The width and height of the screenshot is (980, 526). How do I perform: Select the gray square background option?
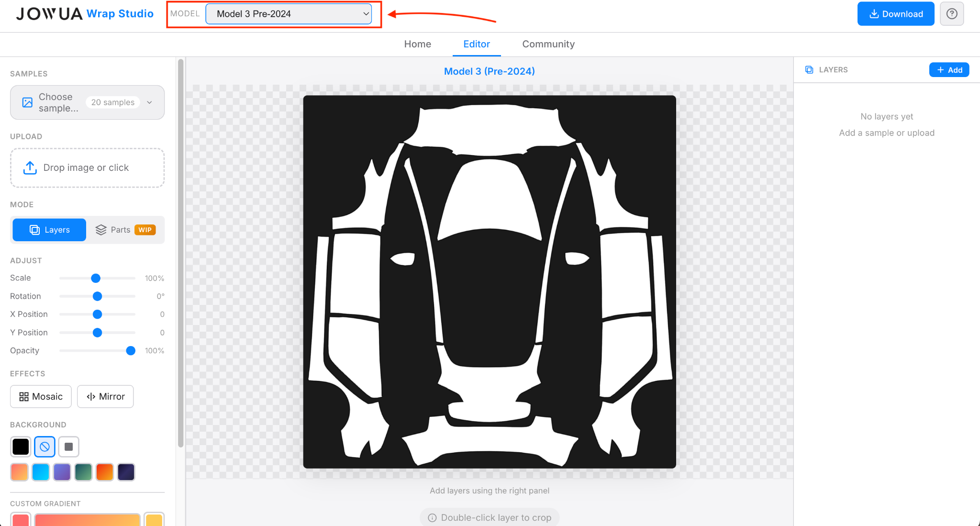[68, 447]
